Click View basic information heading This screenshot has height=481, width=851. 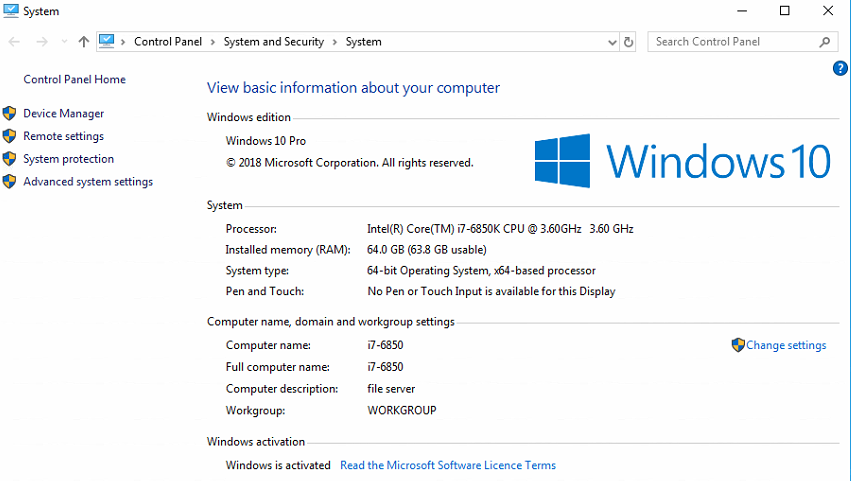[x=353, y=88]
